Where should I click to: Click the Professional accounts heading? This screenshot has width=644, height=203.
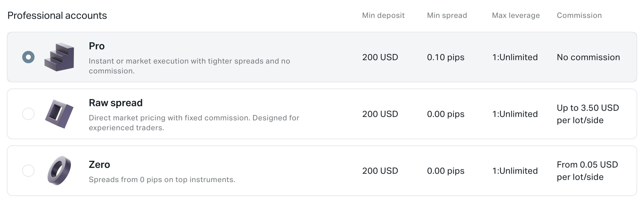pyautogui.click(x=57, y=16)
